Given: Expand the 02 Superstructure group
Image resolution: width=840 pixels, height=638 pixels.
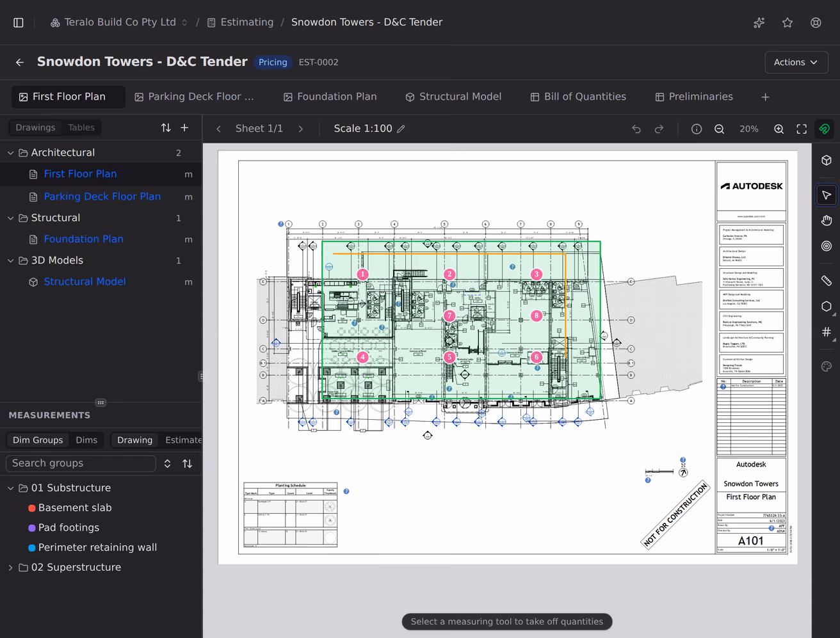Looking at the screenshot, I should [10, 568].
